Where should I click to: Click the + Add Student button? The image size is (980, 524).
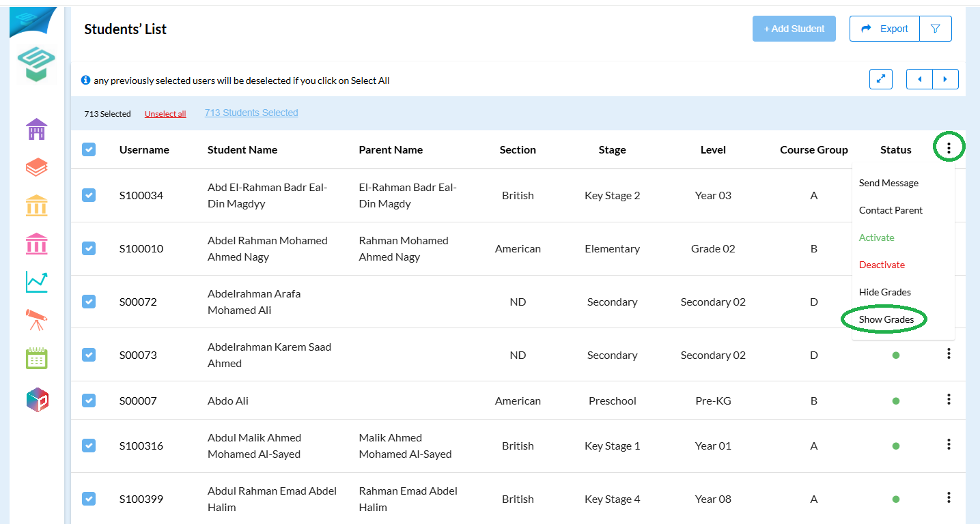click(794, 29)
